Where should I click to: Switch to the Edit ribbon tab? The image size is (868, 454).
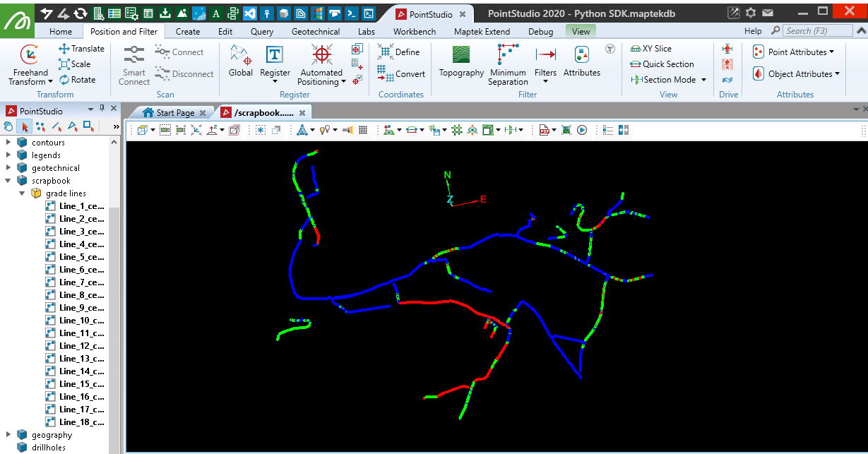point(225,31)
